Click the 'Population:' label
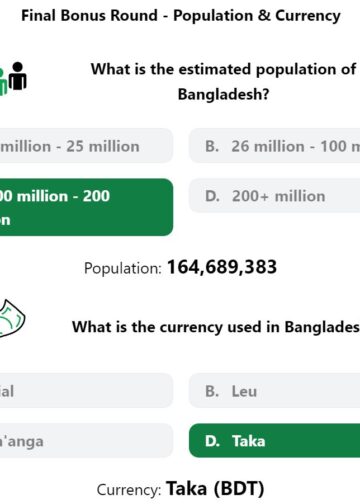 pos(123,268)
